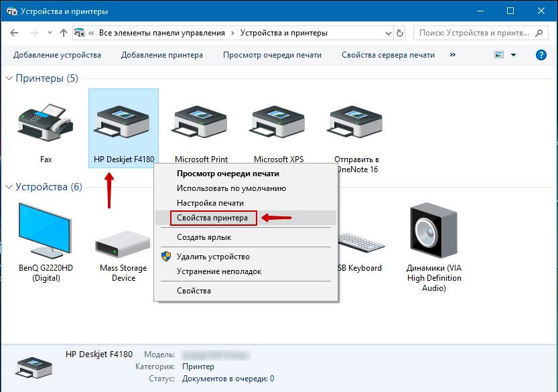Select the Динамики speaker device icon
The width and height of the screenshot is (558, 392).
pyautogui.click(x=433, y=231)
